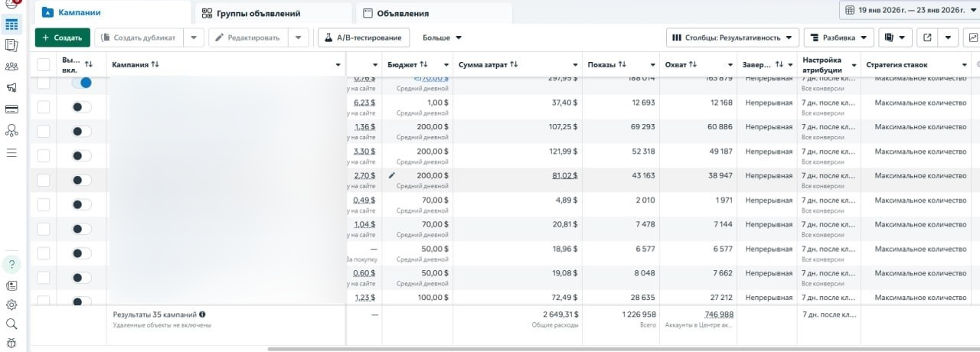
Task: Open the account avatar with notification badge
Action: 11,4
